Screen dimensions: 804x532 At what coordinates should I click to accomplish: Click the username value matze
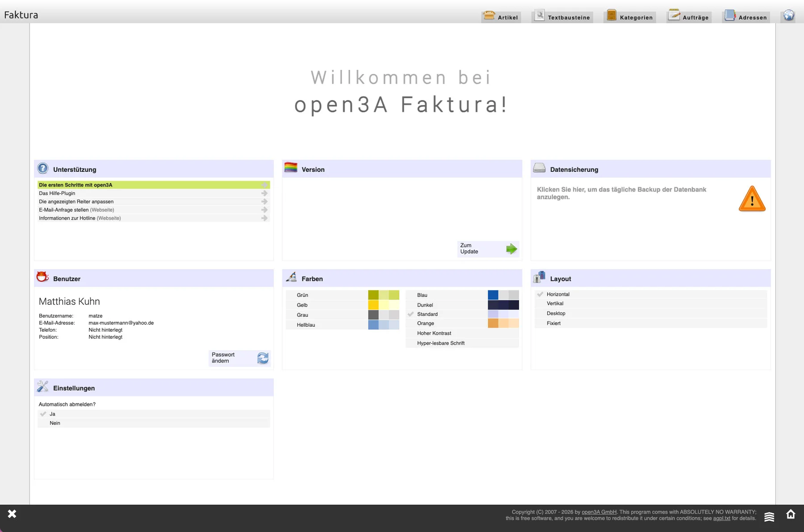click(96, 316)
